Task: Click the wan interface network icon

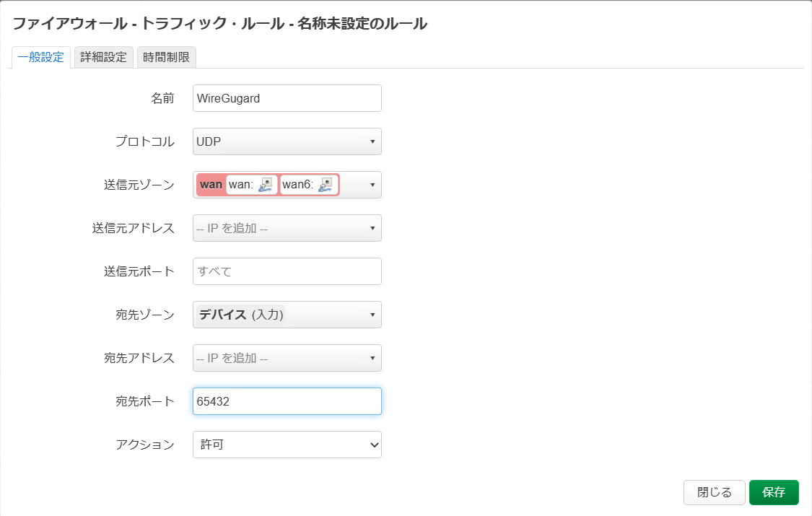Action: (x=265, y=185)
